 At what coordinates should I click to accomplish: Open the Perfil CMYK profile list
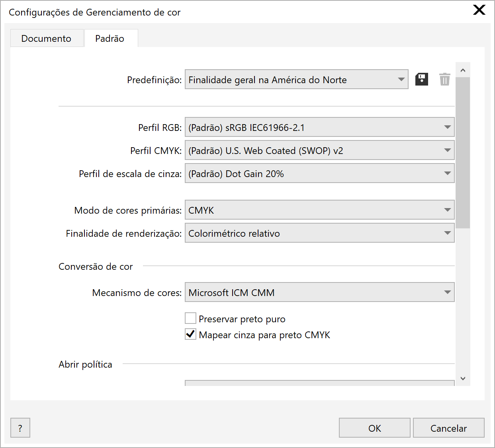click(x=319, y=150)
